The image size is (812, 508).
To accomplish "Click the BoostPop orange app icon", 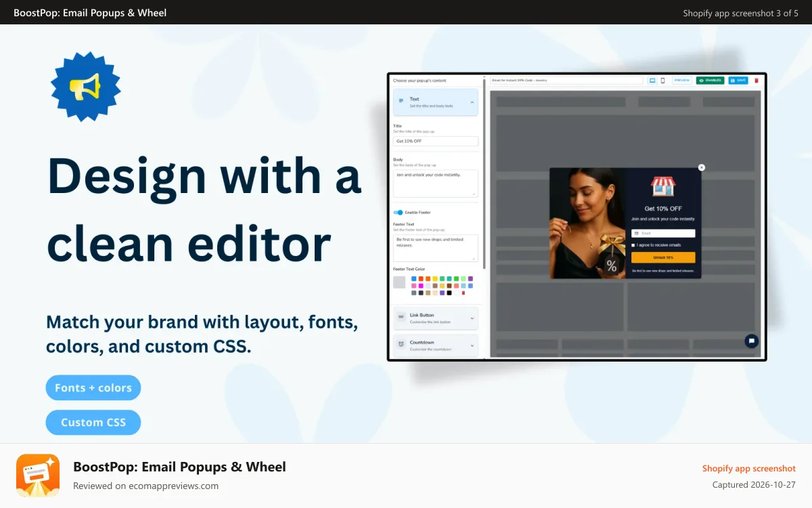I will tap(38, 475).
